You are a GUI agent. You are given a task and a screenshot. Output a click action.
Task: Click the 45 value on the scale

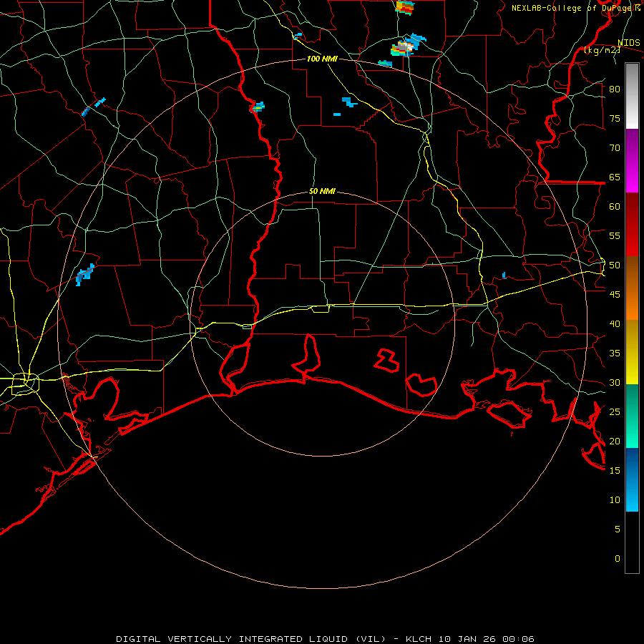click(615, 295)
